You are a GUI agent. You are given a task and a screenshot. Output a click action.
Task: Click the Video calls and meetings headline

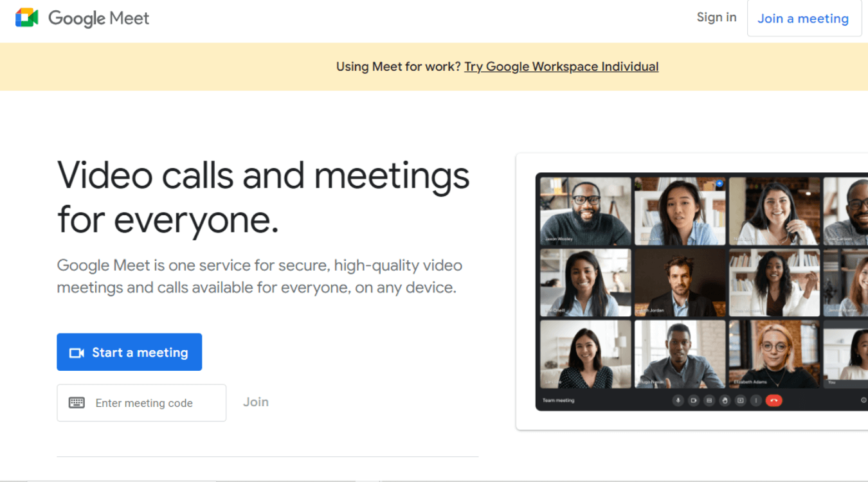click(x=264, y=197)
